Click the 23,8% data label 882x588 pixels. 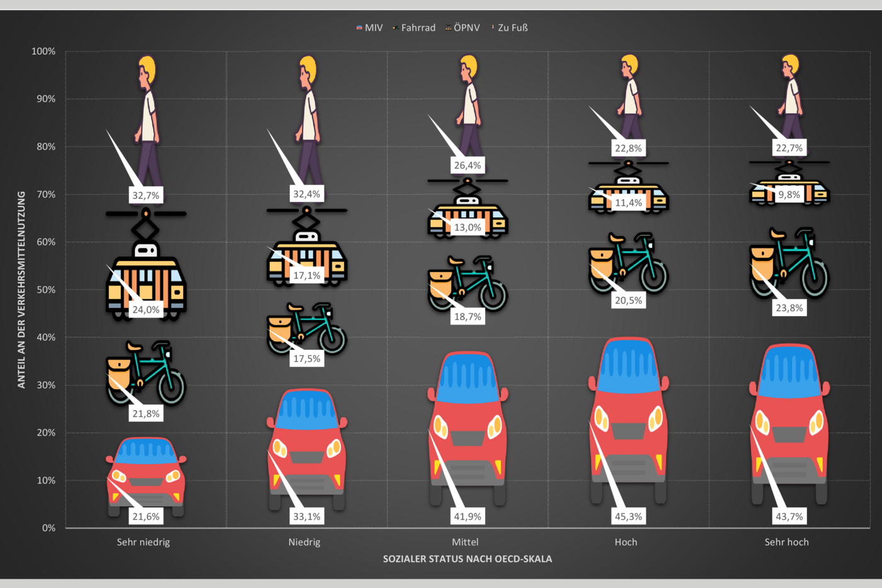(789, 308)
